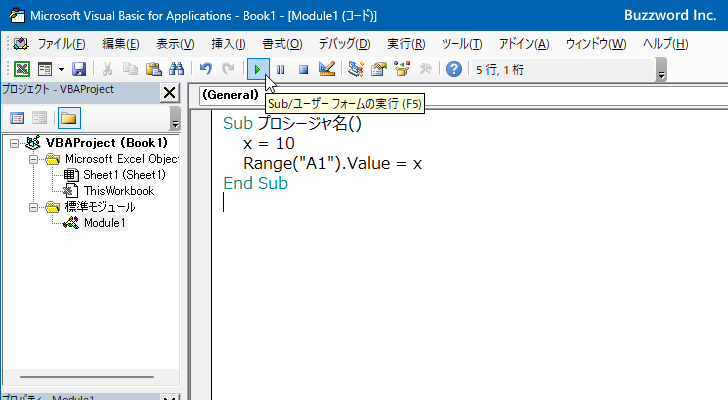Image resolution: width=728 pixels, height=400 pixels.
Task: Select 標準モジュール folder item
Action: [x=100, y=207]
